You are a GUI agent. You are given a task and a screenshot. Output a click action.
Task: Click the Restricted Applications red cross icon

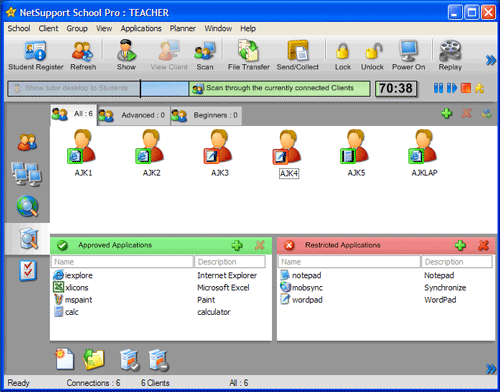coord(289,246)
